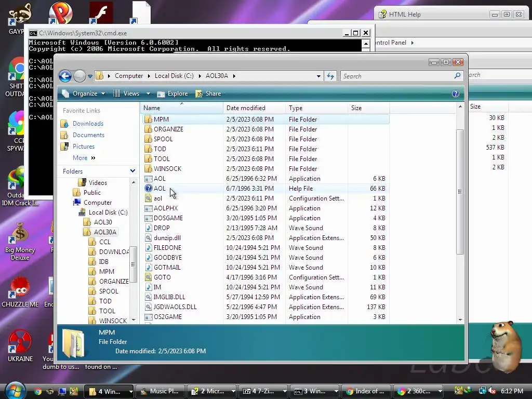Collapse the Folders pane chevron
532x399 pixels.
132,171
